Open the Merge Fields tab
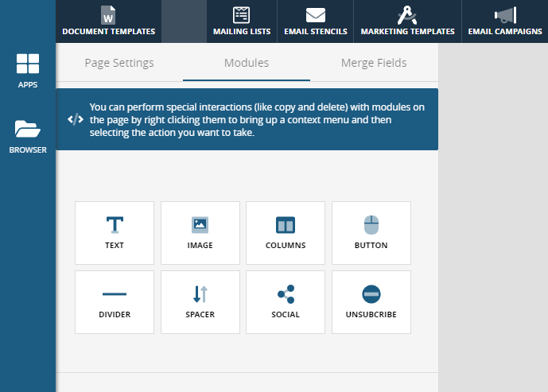The width and height of the screenshot is (548, 392). pyautogui.click(x=374, y=63)
